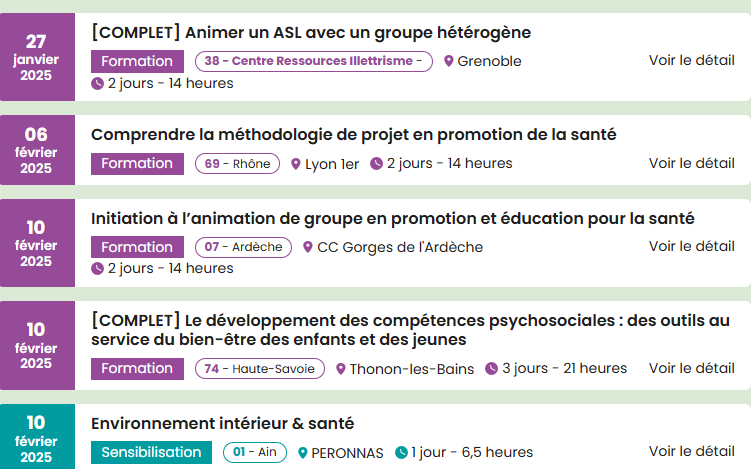Viewport: 751px width, 469px height.
Task: Click the clock icon for the 27 janvier event
Action: [x=97, y=83]
